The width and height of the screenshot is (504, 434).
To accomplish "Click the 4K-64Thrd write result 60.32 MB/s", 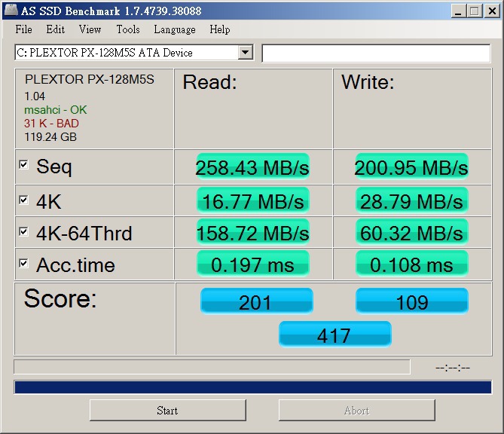I will pyautogui.click(x=411, y=232).
